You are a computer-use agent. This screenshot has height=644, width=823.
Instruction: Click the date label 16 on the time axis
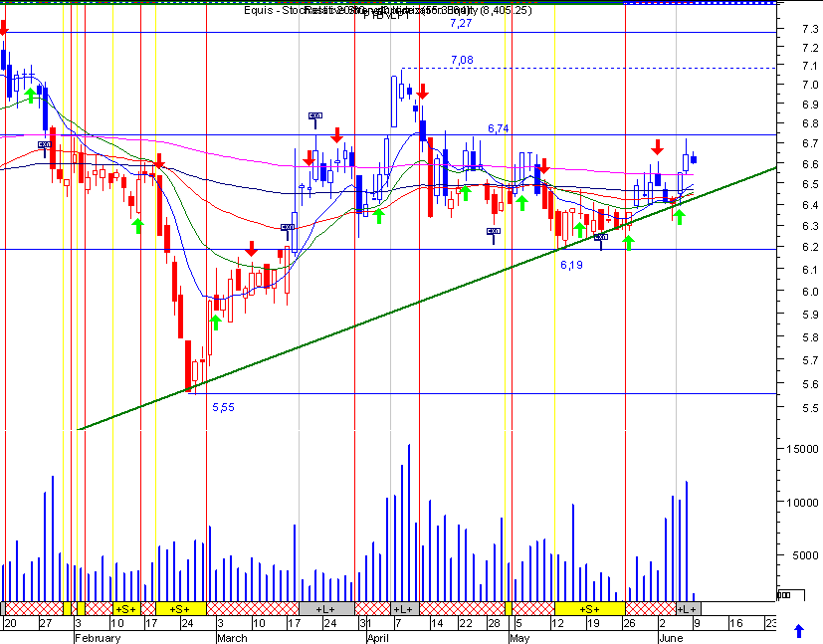(736, 623)
